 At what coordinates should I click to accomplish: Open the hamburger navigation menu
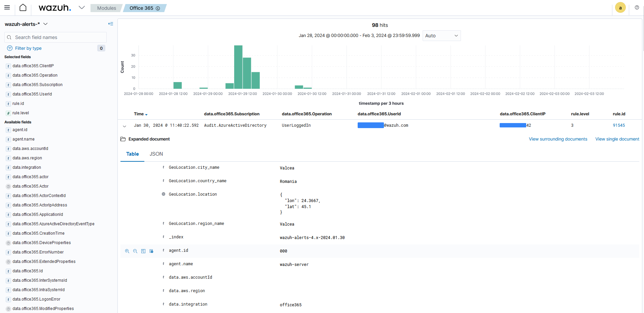tap(7, 7)
